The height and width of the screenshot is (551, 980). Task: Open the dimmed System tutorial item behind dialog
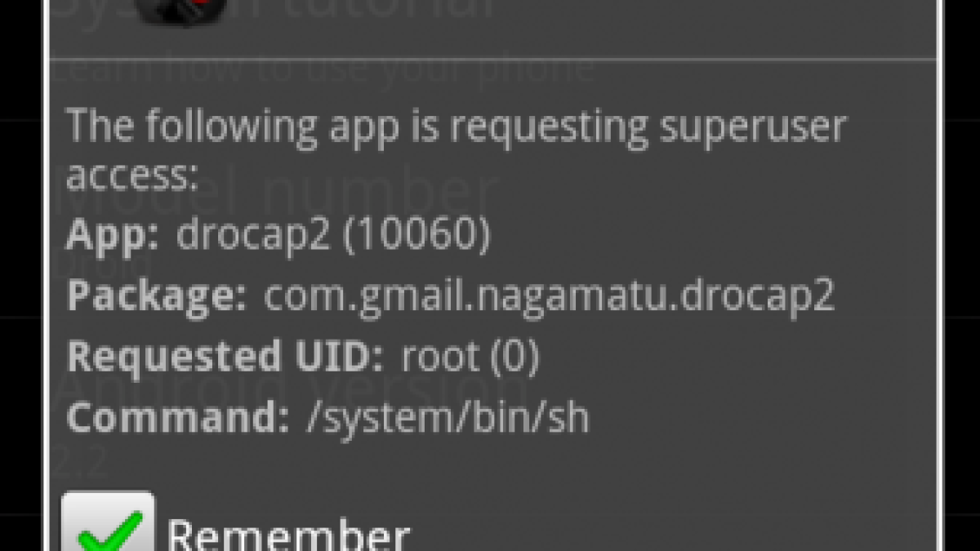click(x=278, y=11)
